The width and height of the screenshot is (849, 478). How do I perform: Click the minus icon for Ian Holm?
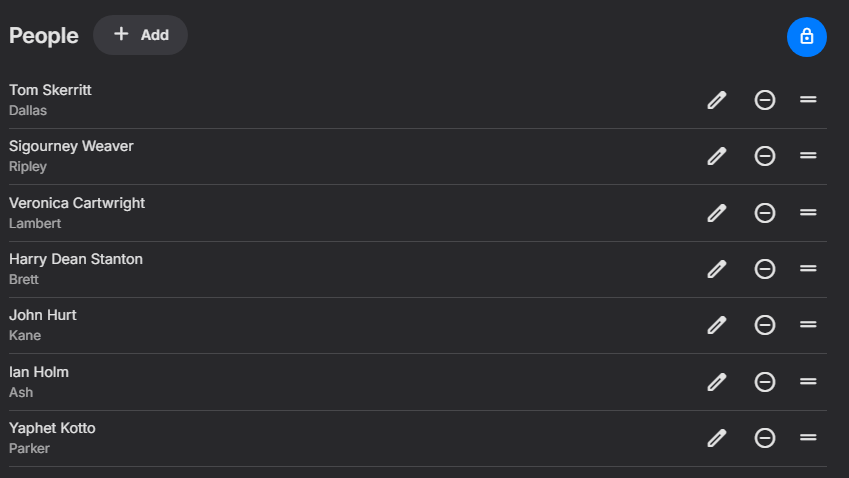[x=765, y=382]
